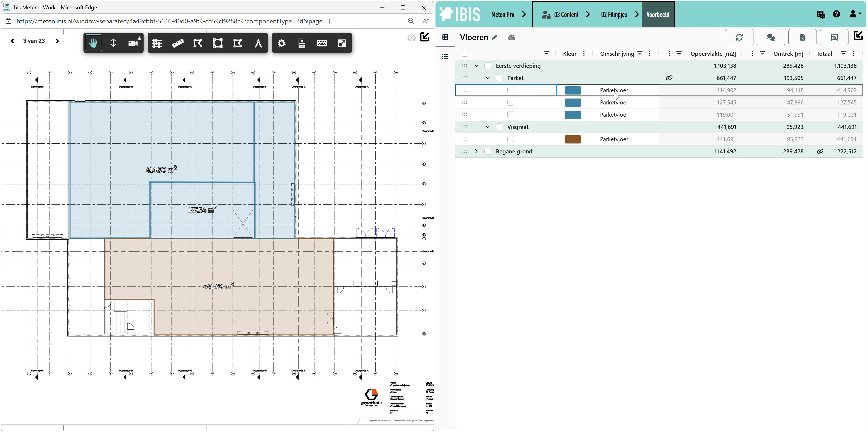Collapse the Parket group
Image resolution: width=868 pixels, height=433 pixels.
pyautogui.click(x=488, y=78)
